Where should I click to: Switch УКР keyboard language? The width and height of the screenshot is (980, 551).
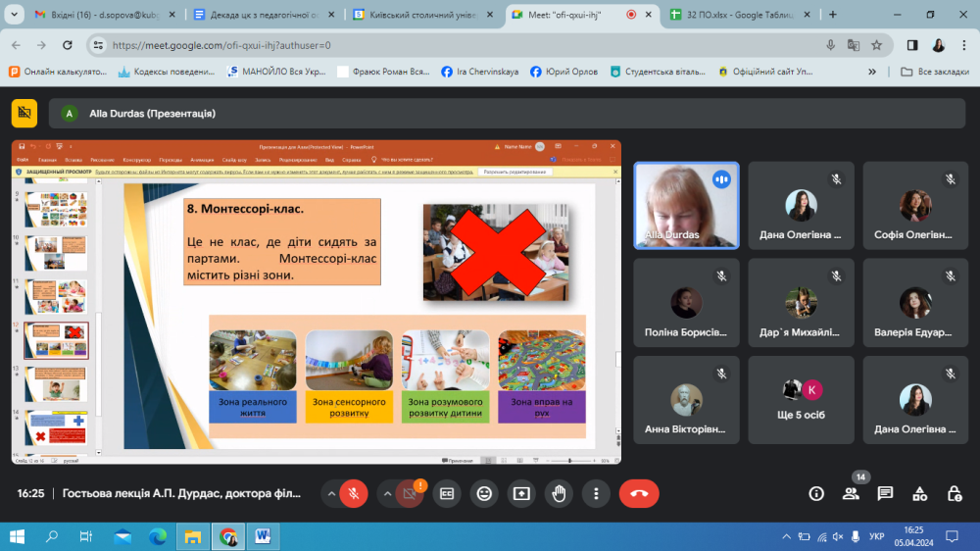[x=877, y=536]
